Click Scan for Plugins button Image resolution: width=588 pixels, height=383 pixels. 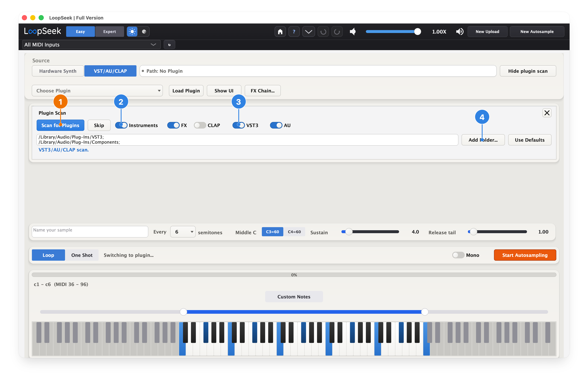60,125
